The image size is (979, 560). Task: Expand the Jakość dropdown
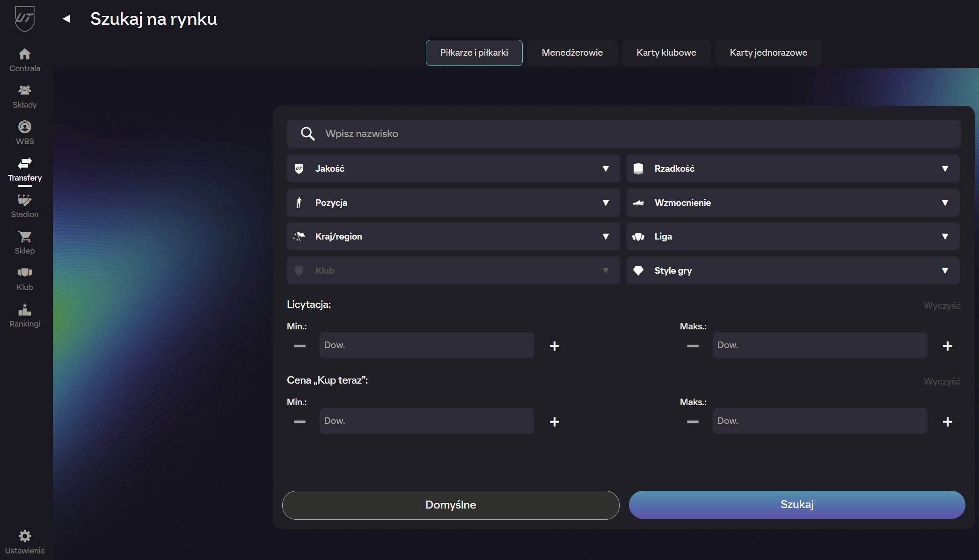coord(453,168)
